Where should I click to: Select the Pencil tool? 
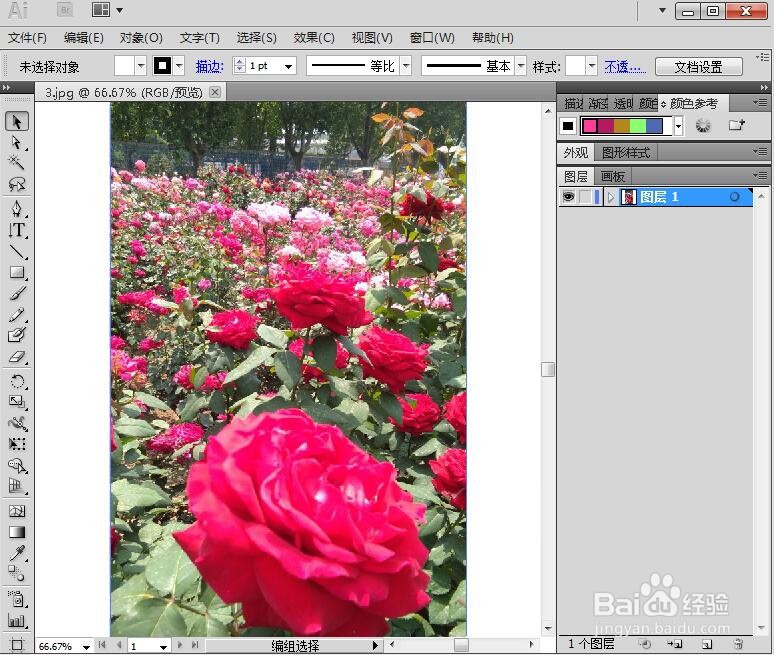17,314
